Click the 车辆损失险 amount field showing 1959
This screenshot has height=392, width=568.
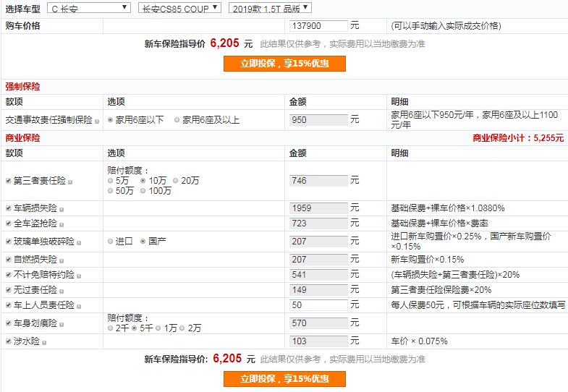pos(318,208)
